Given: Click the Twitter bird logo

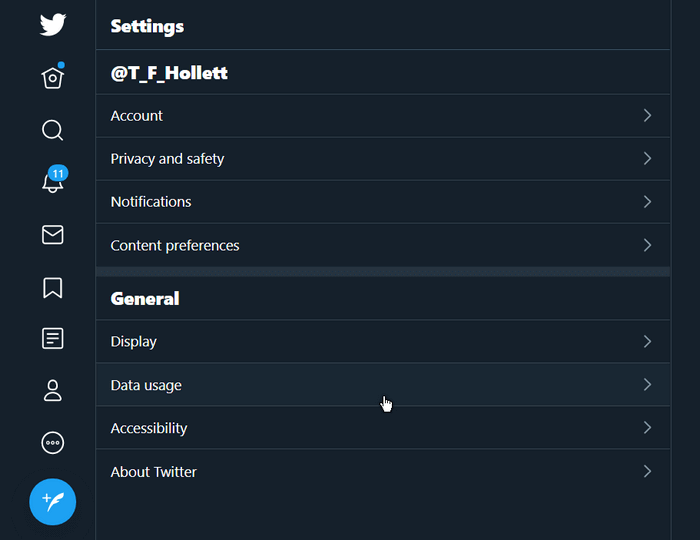Looking at the screenshot, I should [53, 25].
